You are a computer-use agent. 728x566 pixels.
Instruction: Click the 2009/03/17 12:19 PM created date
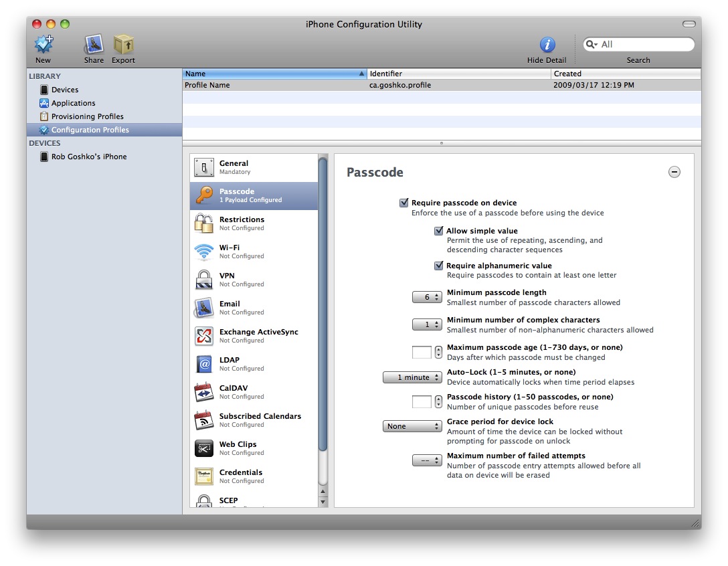point(594,85)
